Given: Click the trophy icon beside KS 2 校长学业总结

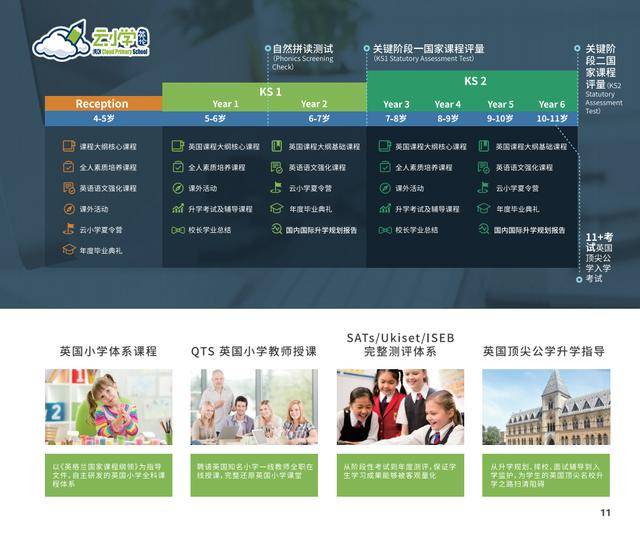Looking at the screenshot, I should point(385,229).
